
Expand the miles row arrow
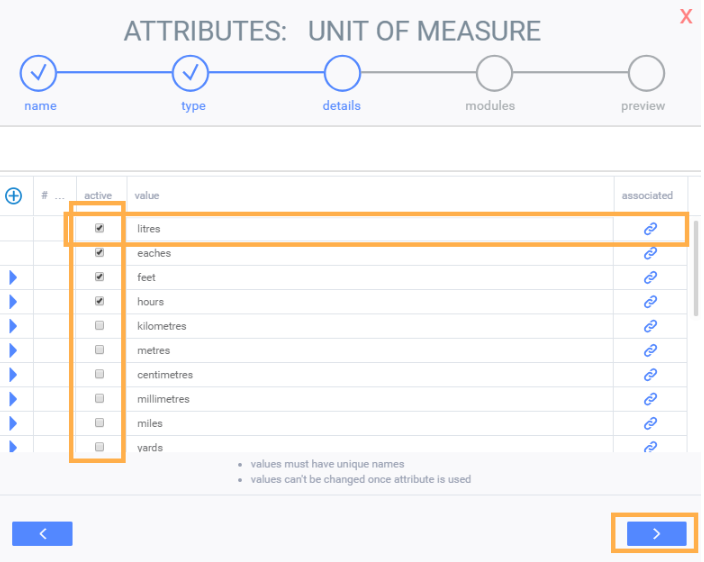[x=14, y=423]
